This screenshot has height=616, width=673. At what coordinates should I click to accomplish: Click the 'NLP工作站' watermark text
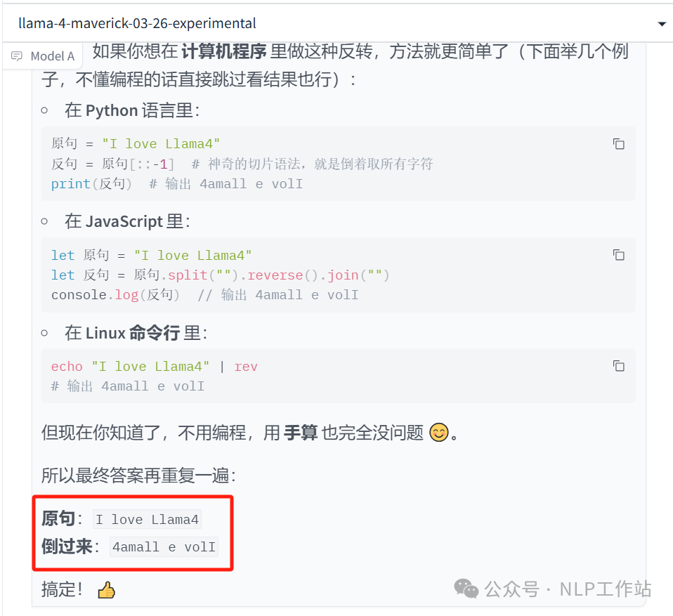click(606, 589)
